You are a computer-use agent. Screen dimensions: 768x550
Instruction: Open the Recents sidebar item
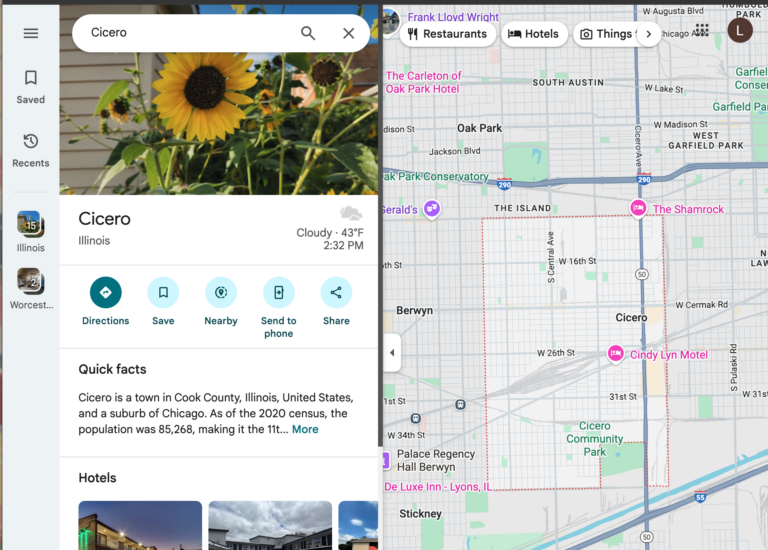[31, 149]
